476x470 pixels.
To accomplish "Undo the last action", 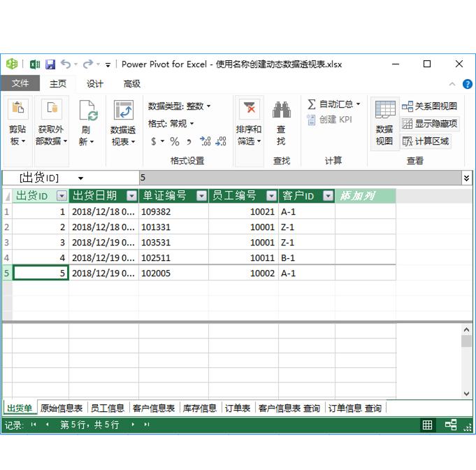I will pos(66,64).
